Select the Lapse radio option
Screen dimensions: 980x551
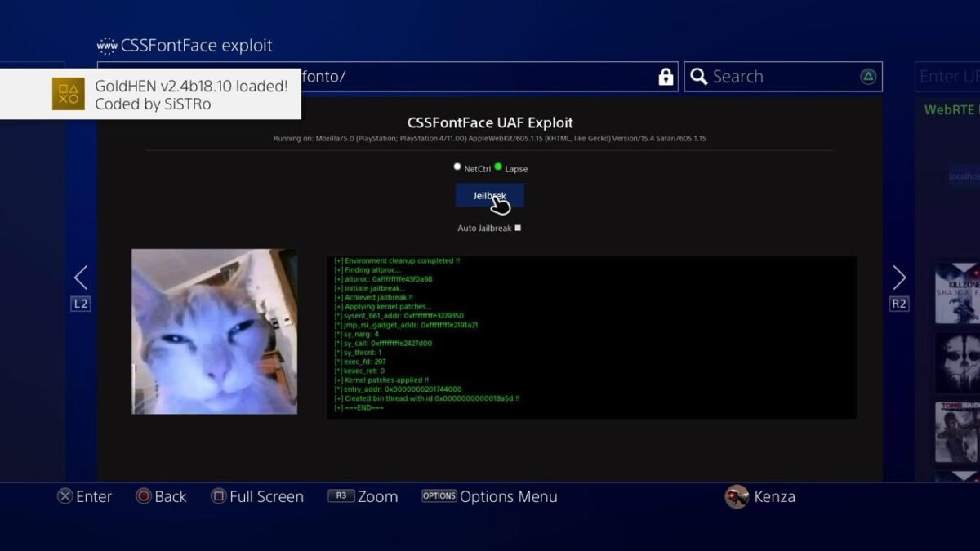click(498, 167)
